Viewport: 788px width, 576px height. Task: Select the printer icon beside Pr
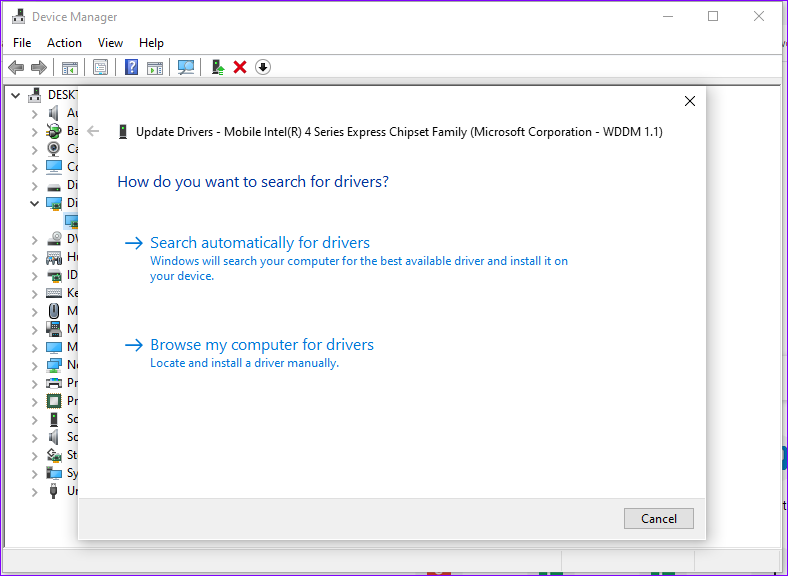tap(54, 383)
